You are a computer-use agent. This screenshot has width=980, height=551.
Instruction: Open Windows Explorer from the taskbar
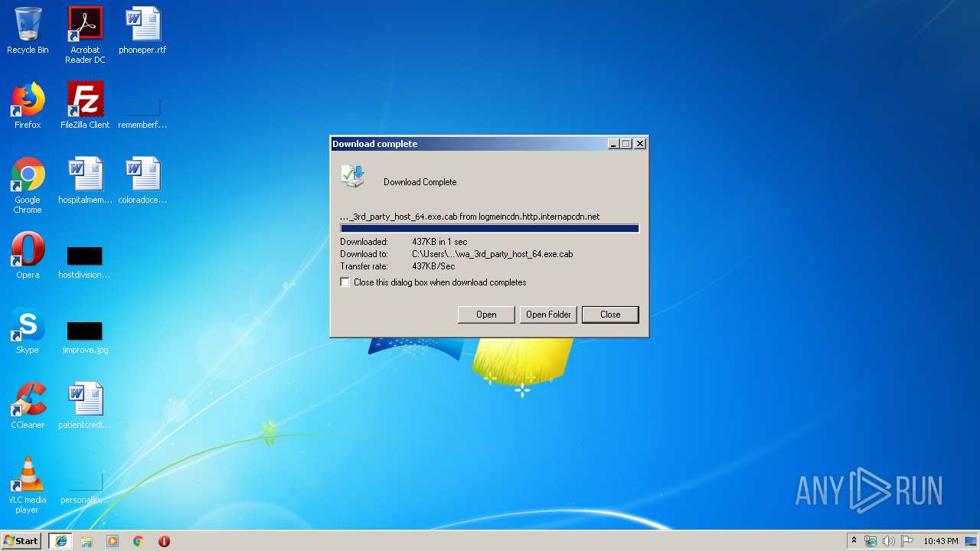pos(87,541)
